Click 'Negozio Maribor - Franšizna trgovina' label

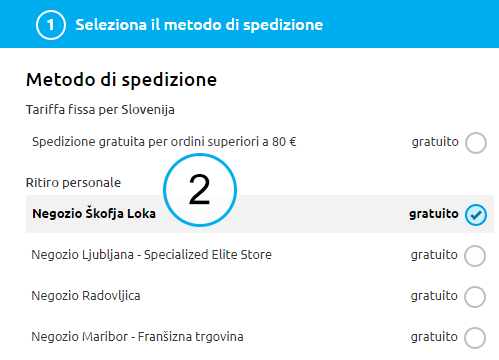click(x=137, y=337)
